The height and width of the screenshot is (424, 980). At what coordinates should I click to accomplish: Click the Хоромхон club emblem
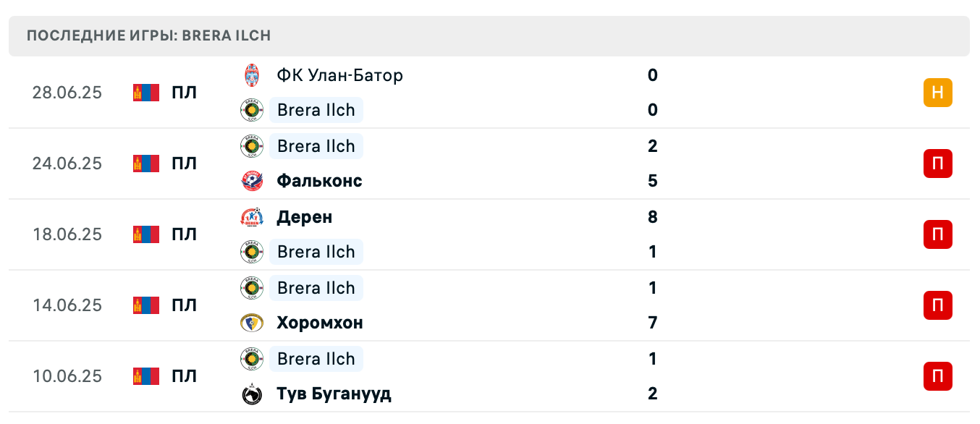tap(253, 323)
